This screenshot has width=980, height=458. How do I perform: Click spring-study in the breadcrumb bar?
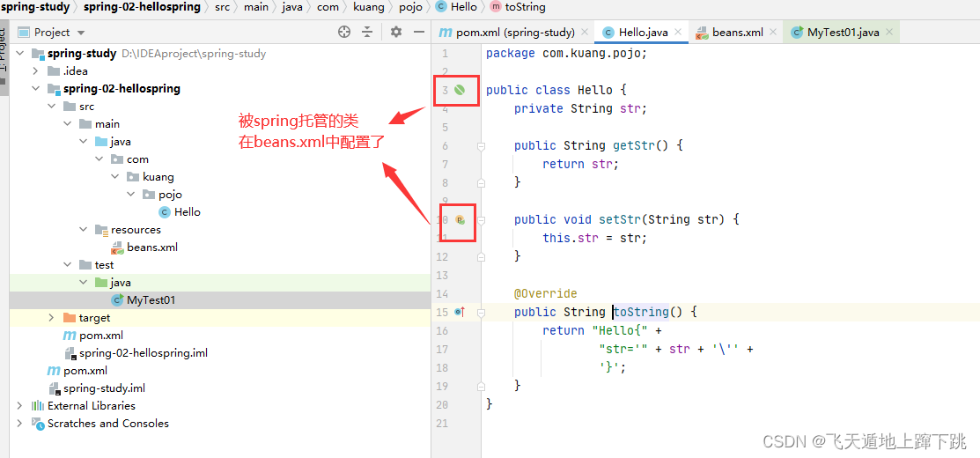click(x=35, y=7)
